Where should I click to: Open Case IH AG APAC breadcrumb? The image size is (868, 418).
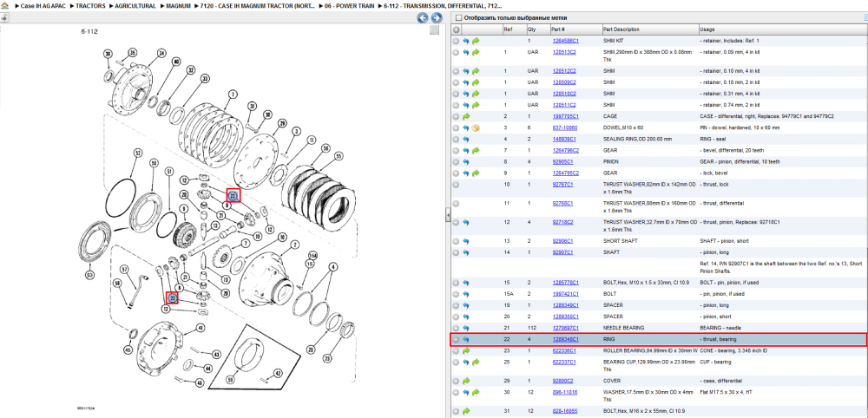click(x=43, y=5)
